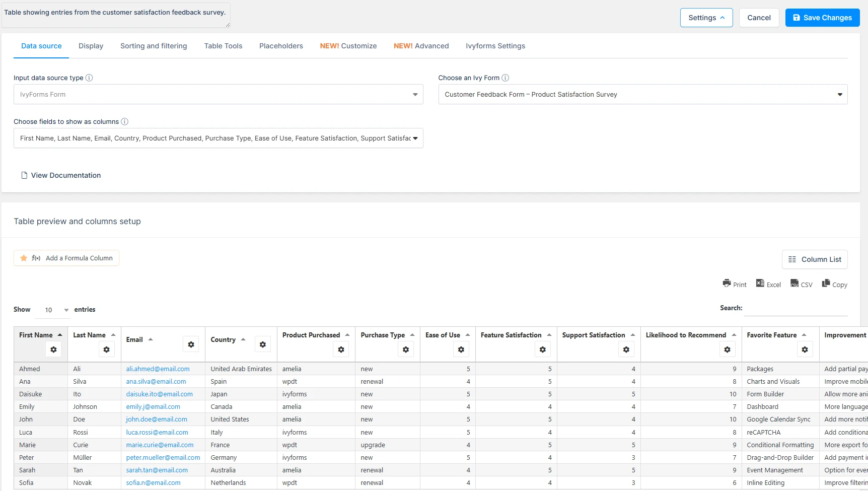
Task: Expand the fields to show as columns list
Action: pyautogui.click(x=218, y=138)
